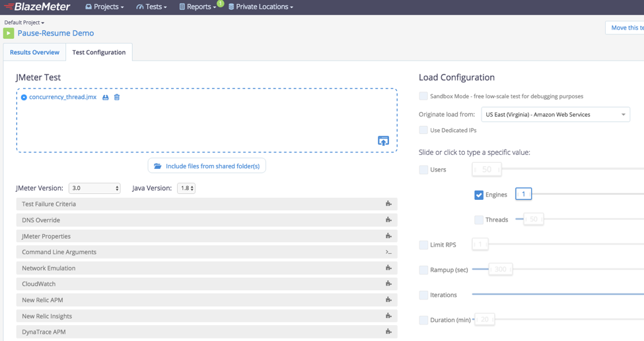Viewport: 644px width, 341px height.
Task: Open the Reports menu
Action: [197, 7]
